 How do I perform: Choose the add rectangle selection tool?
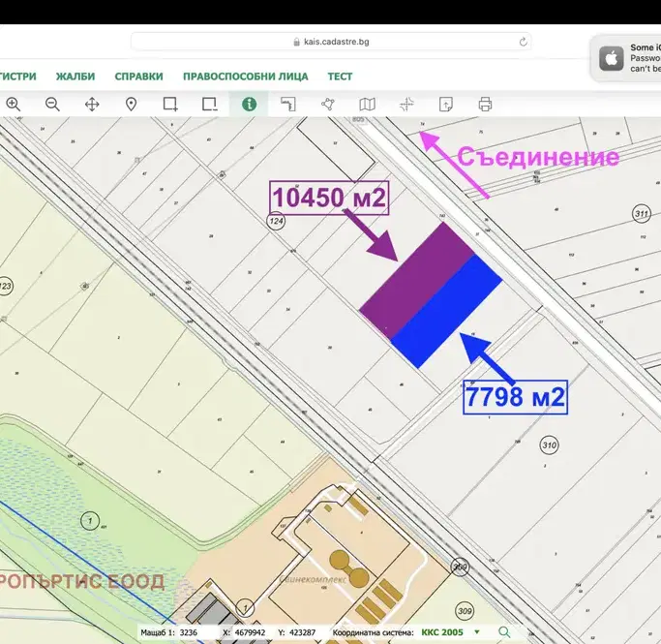coord(170,105)
